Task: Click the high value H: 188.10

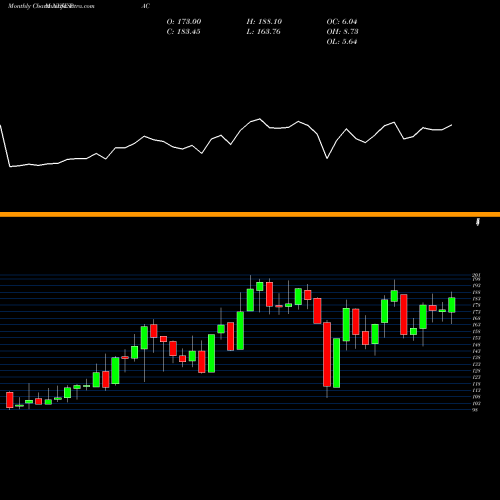Action: (x=264, y=22)
